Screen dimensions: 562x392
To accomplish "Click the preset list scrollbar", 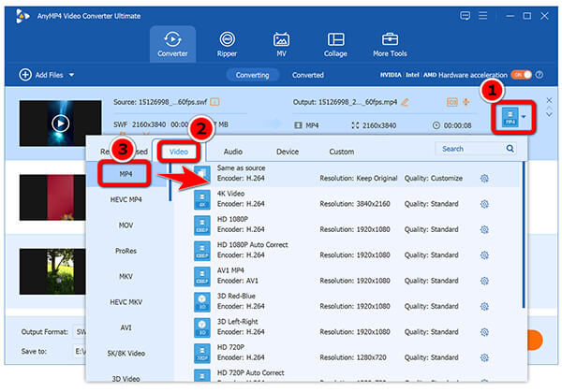I will 524,235.
